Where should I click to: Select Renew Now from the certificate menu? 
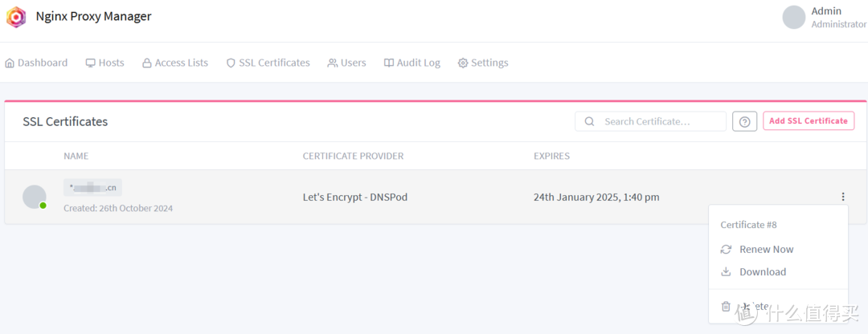(x=766, y=250)
